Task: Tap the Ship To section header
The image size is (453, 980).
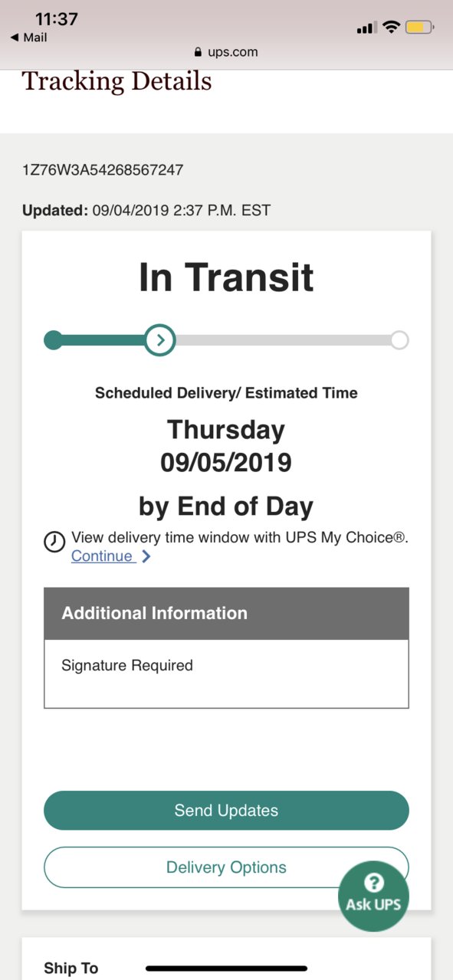Action: [x=71, y=969]
